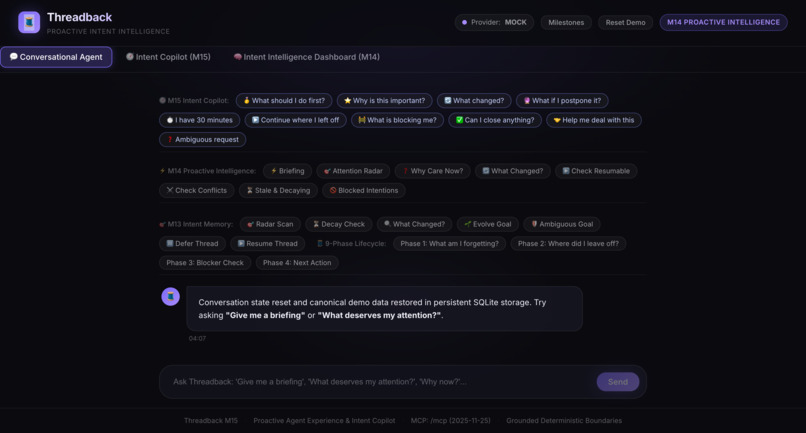The image size is (806, 433).
Task: Select the Evolve Goal chip
Action: (488, 224)
